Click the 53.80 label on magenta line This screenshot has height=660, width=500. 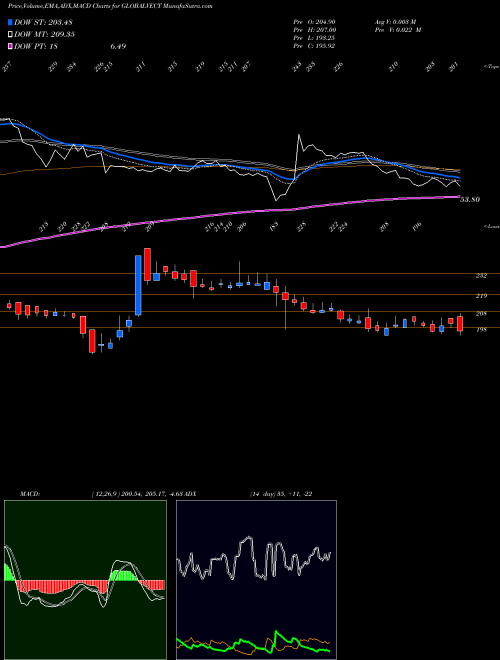tap(470, 200)
